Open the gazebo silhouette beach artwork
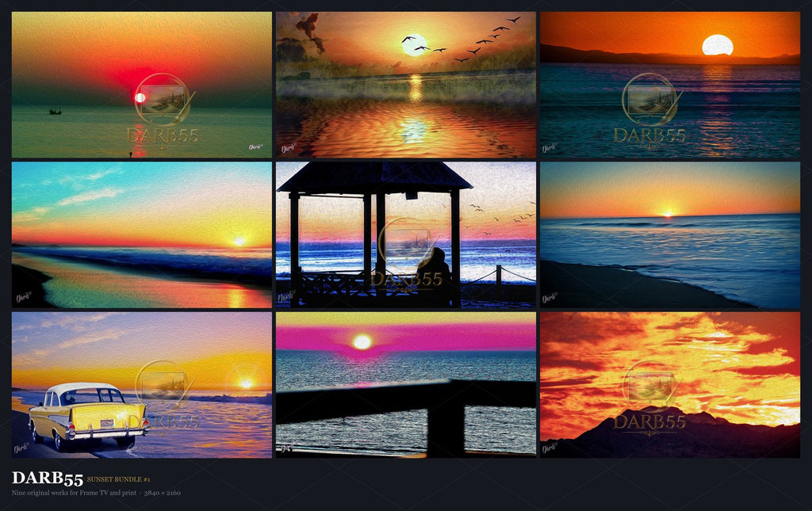The image size is (812, 511). pyautogui.click(x=405, y=235)
